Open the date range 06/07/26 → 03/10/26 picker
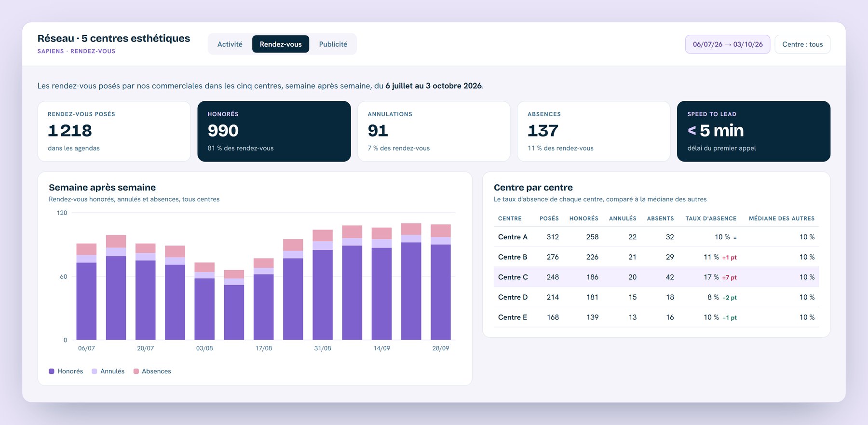Screen dimensions: 868x425 click(728, 44)
